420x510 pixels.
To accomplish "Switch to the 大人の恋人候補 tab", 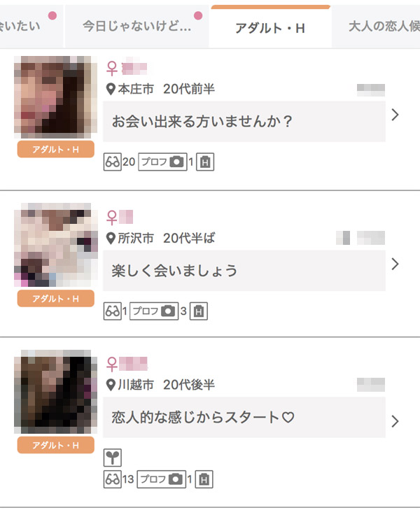I will [376, 27].
